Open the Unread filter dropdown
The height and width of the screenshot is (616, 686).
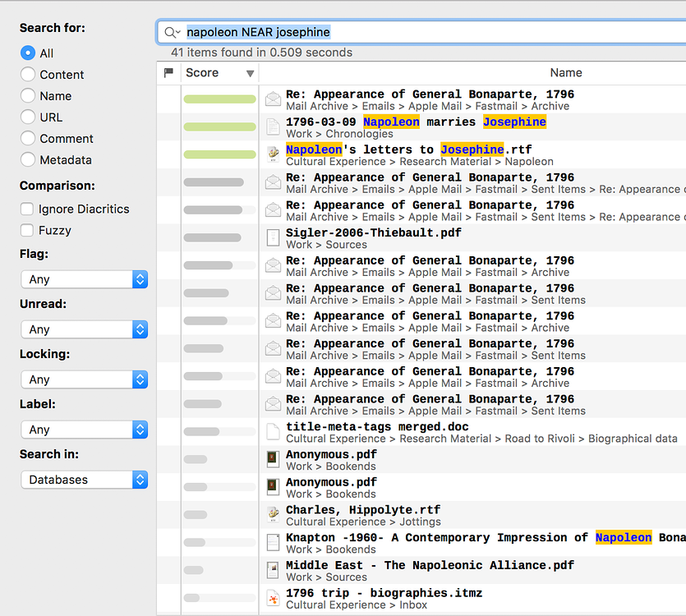84,329
